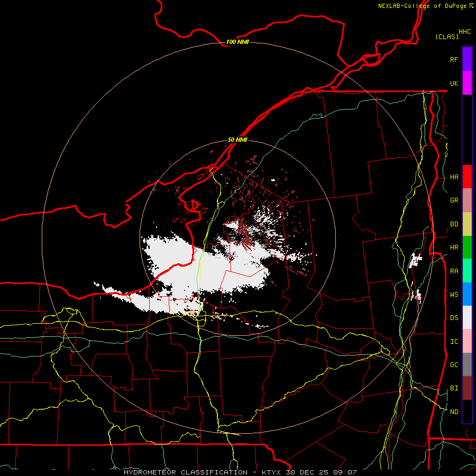Click the GR legend color block
Screen dimensions: 476x476
pos(467,200)
